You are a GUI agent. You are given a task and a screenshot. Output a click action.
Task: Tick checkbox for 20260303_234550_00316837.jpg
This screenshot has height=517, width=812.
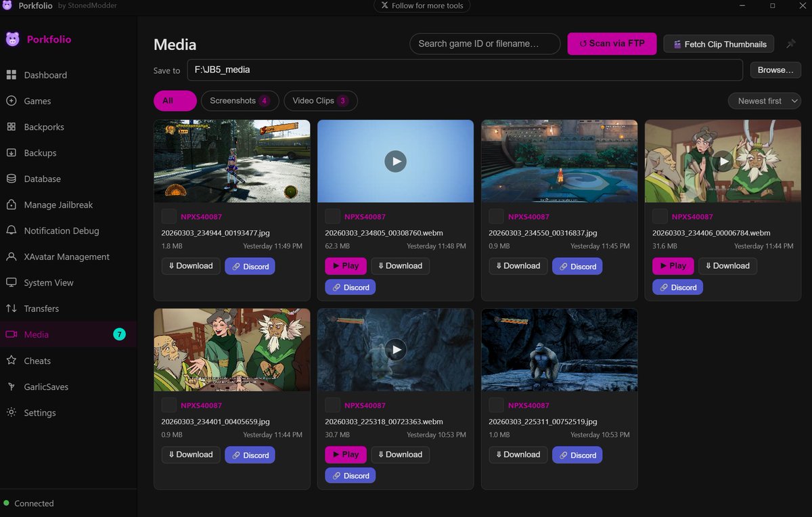(496, 217)
